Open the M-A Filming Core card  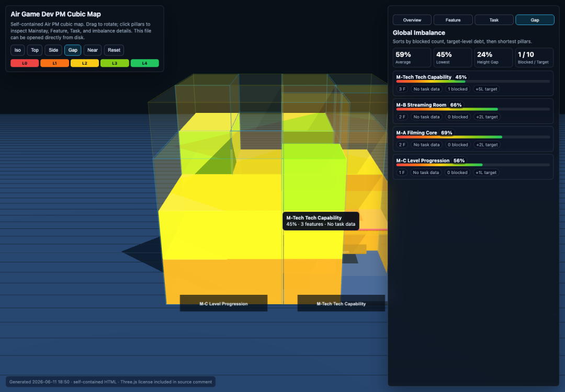coord(473,139)
